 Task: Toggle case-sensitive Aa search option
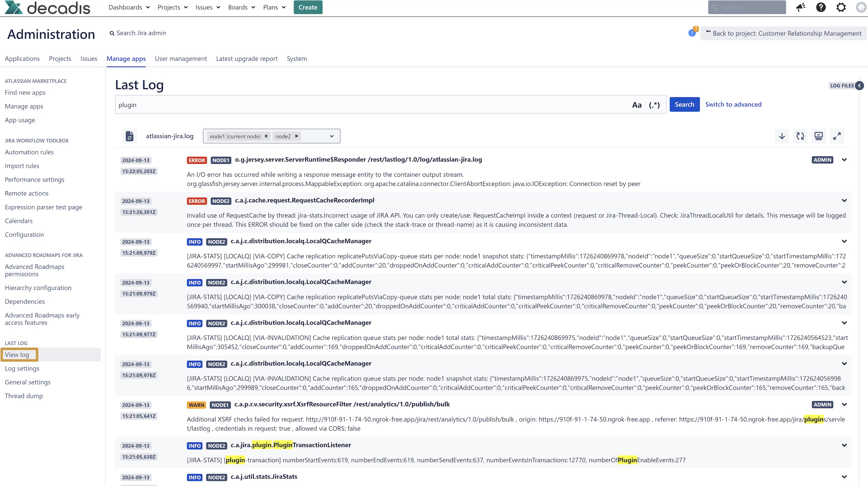pos(637,105)
